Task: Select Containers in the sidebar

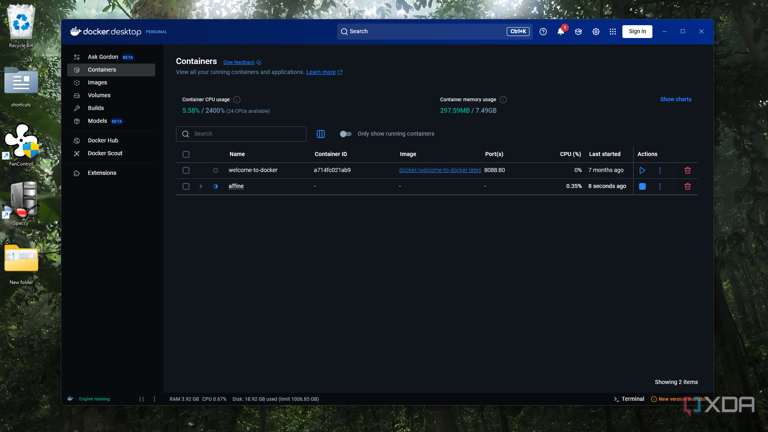Action: [x=111, y=70]
